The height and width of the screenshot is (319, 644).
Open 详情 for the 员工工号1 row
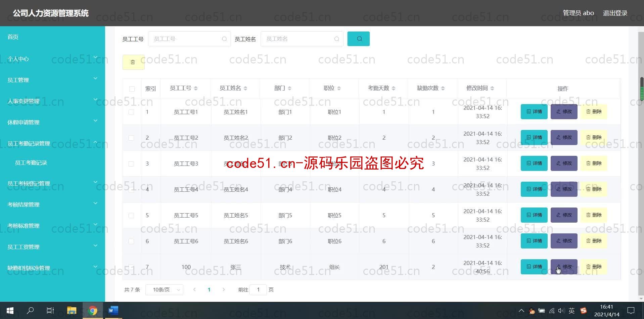click(534, 111)
